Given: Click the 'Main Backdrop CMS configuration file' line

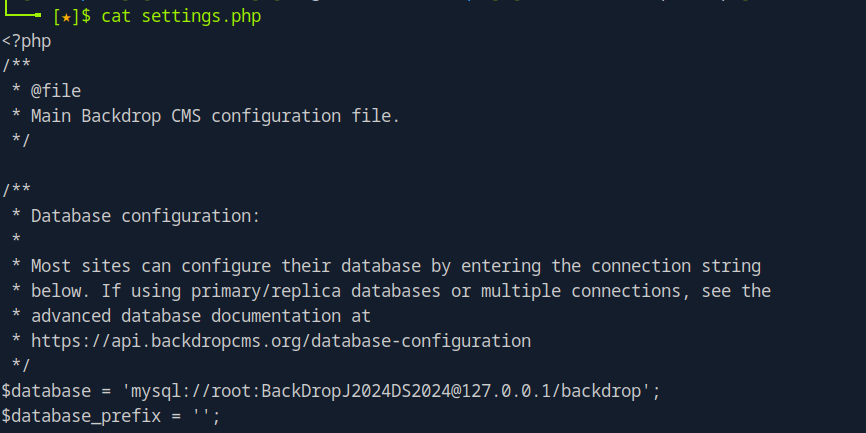Looking at the screenshot, I should pos(215,116).
